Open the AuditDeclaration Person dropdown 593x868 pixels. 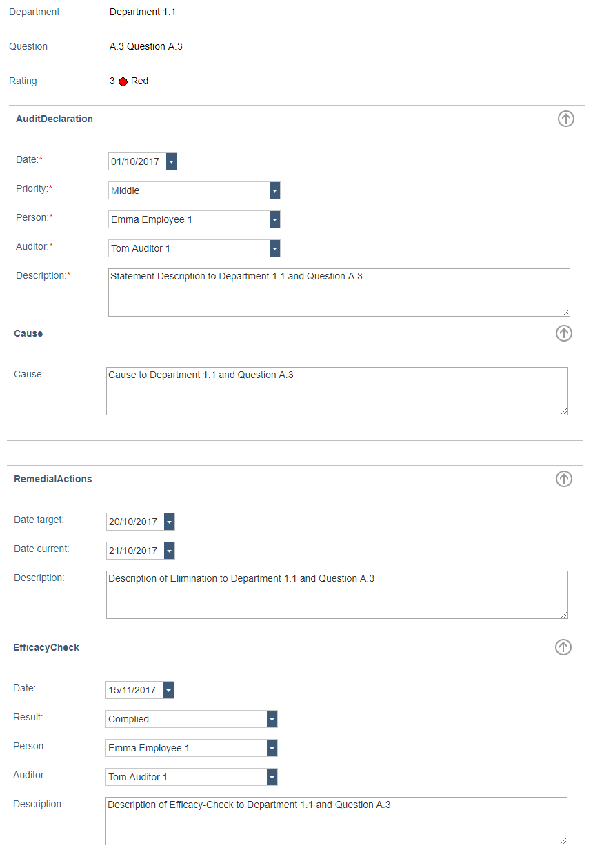(x=274, y=219)
